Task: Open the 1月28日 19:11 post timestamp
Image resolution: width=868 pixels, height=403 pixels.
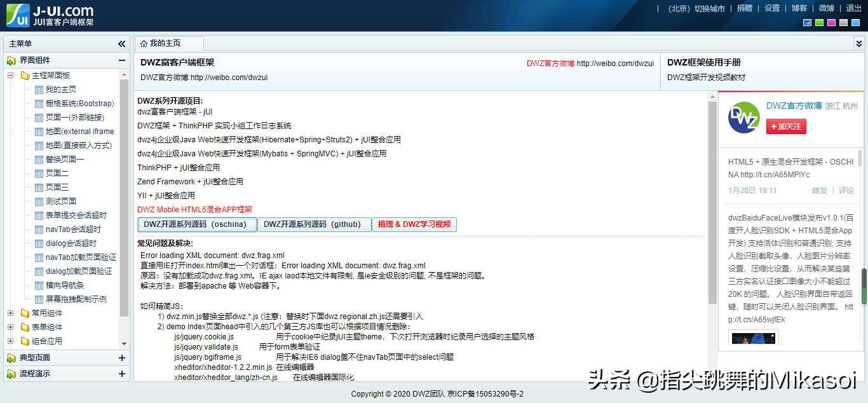Action: pyautogui.click(x=752, y=190)
